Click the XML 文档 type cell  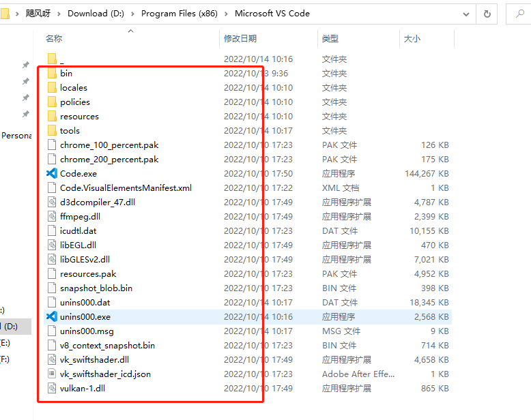click(x=341, y=187)
